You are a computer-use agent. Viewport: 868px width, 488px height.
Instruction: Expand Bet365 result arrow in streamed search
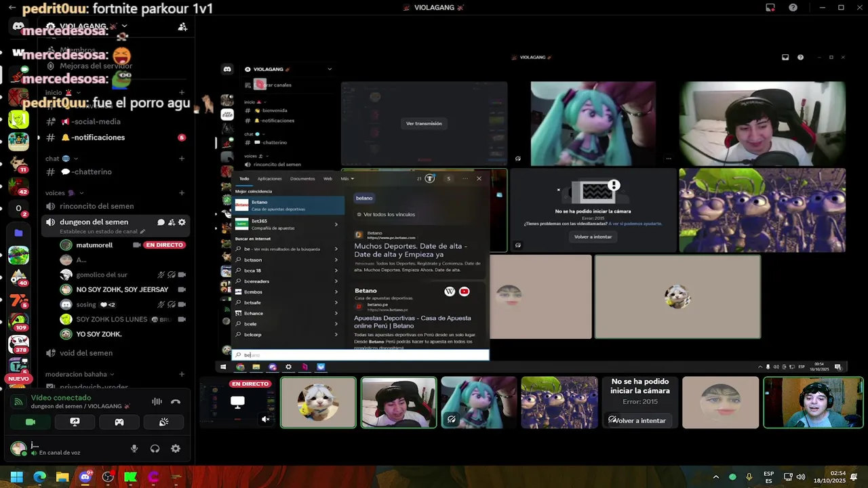(336, 224)
